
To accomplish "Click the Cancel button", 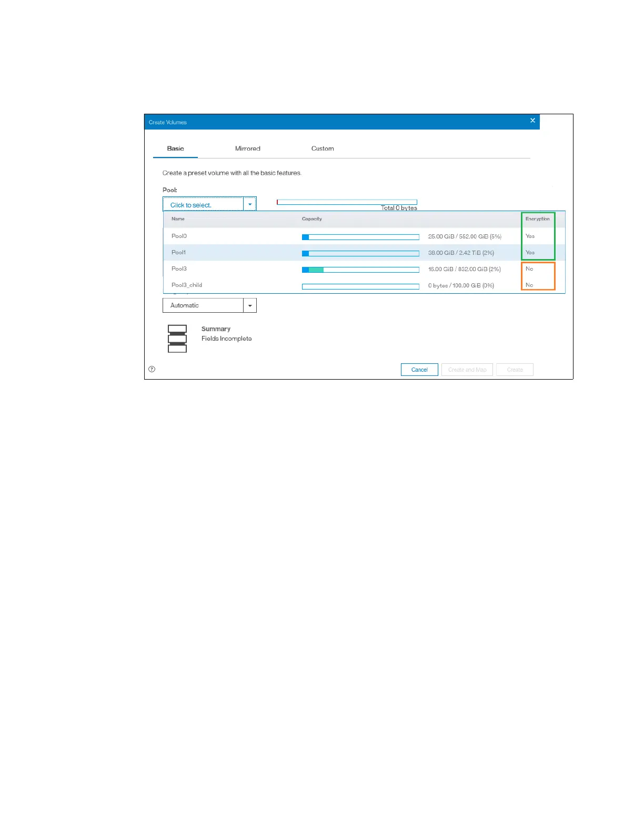I will pos(419,370).
